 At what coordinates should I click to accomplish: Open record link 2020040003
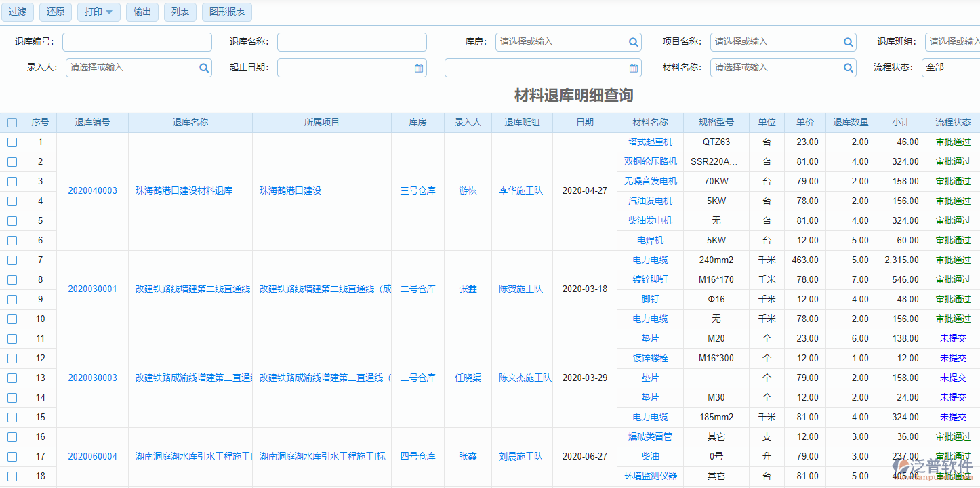92,190
